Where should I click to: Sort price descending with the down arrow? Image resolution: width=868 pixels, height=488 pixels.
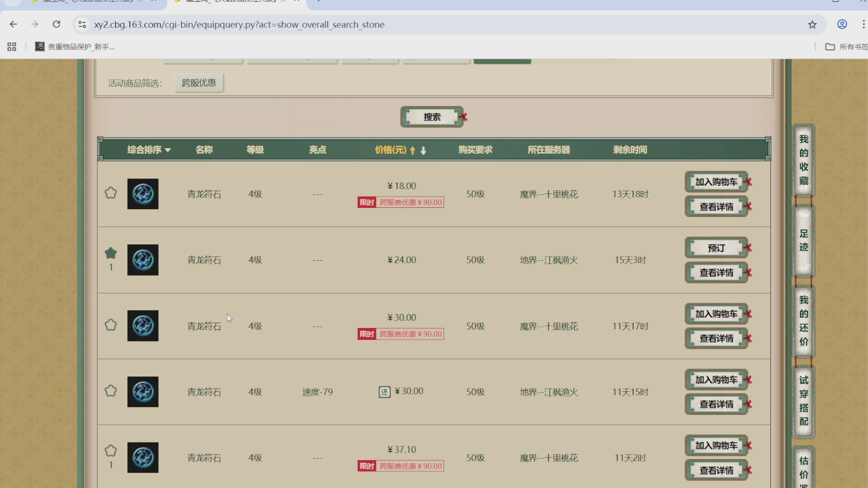(423, 150)
